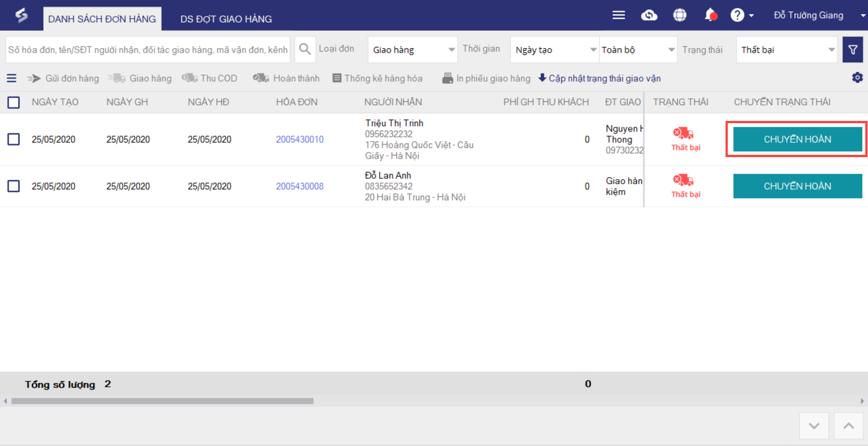
Task: Open table column settings gear
Action: coord(857,78)
